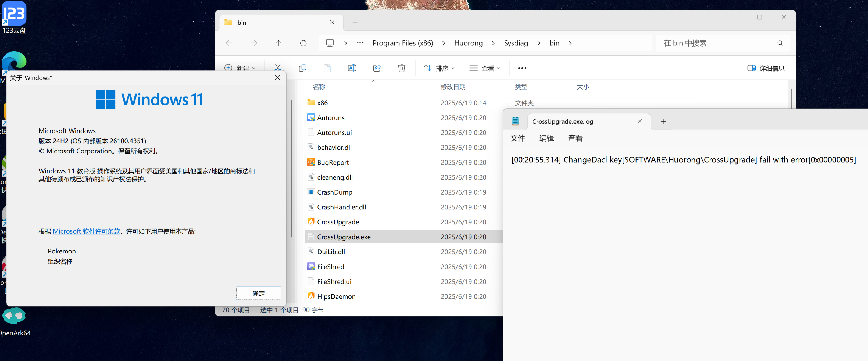Image resolution: width=868 pixels, height=361 pixels.
Task: Open the three-dots See more menu in toolbar
Action: click(x=522, y=68)
